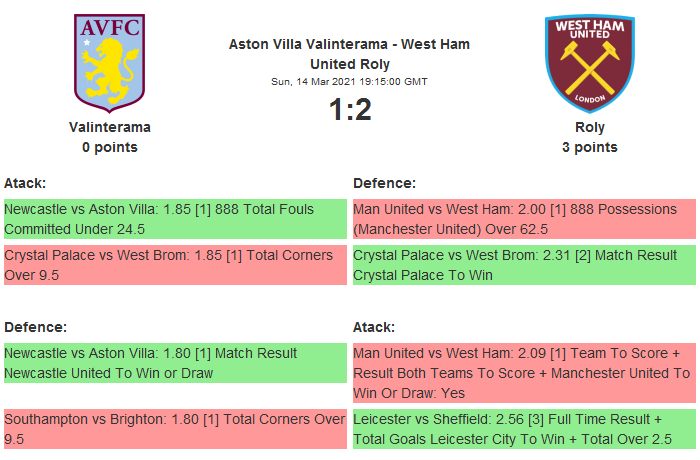Image resolution: width=700 pixels, height=460 pixels.
Task: Select green Crystal Palace To Win bet
Action: (523, 265)
